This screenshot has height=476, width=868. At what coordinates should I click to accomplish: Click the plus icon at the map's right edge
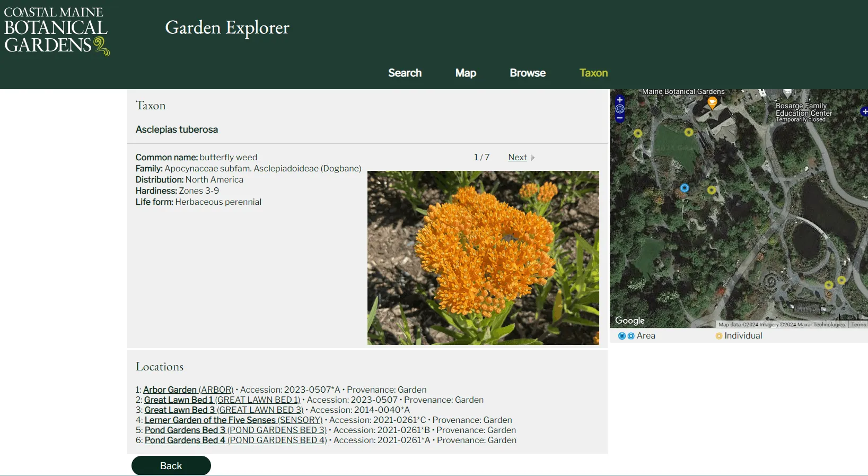[x=864, y=111]
